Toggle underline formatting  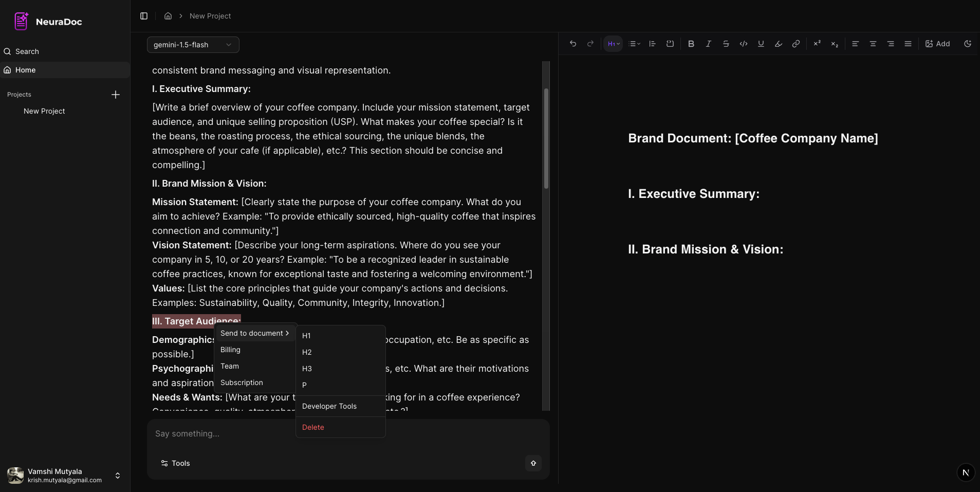(761, 44)
